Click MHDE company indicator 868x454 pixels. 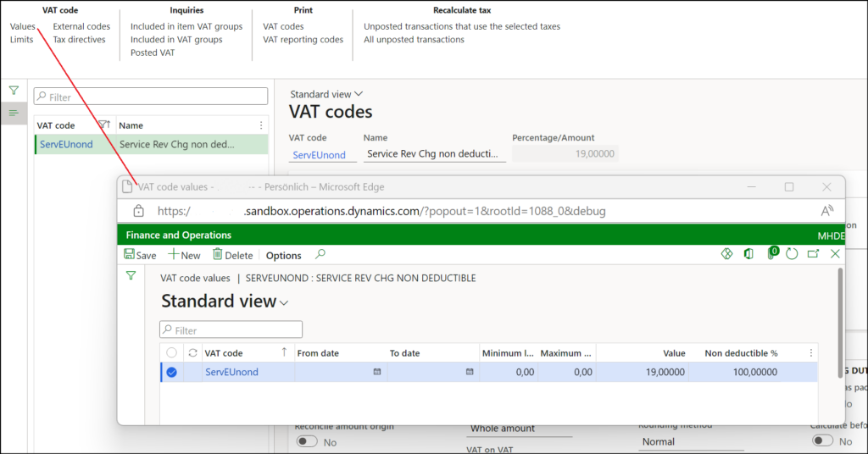[831, 235]
